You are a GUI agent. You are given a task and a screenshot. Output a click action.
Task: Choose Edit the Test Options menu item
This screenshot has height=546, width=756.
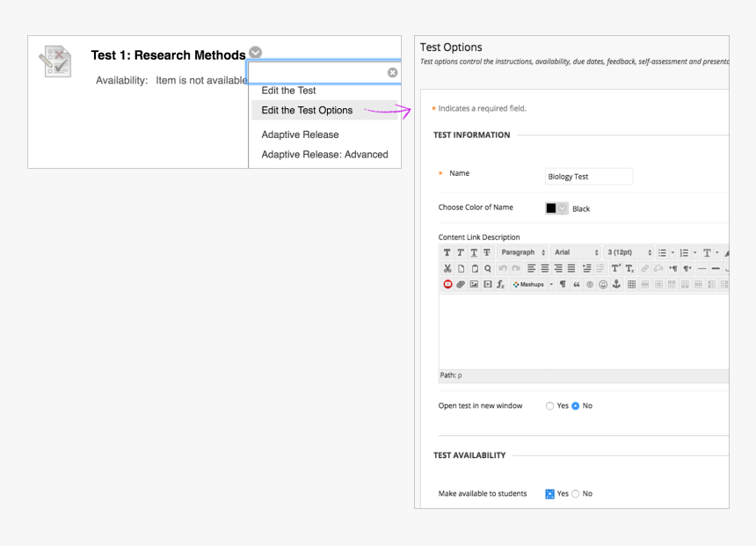click(307, 111)
